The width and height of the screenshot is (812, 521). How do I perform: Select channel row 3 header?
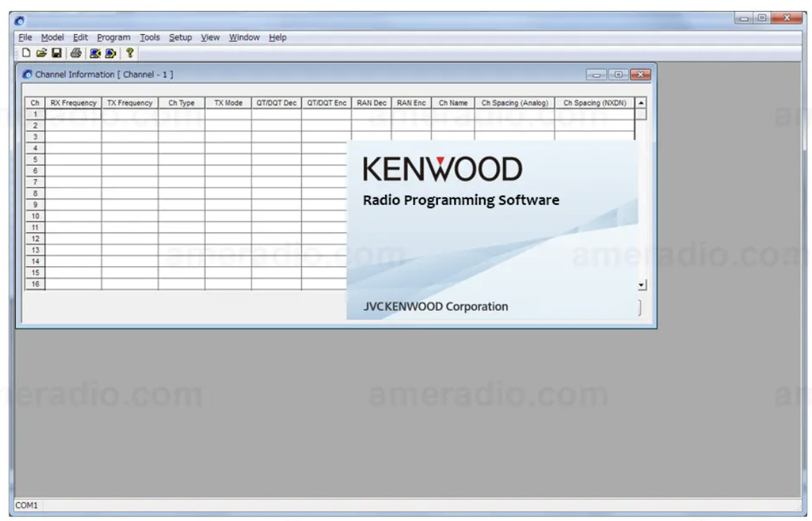pyautogui.click(x=35, y=137)
